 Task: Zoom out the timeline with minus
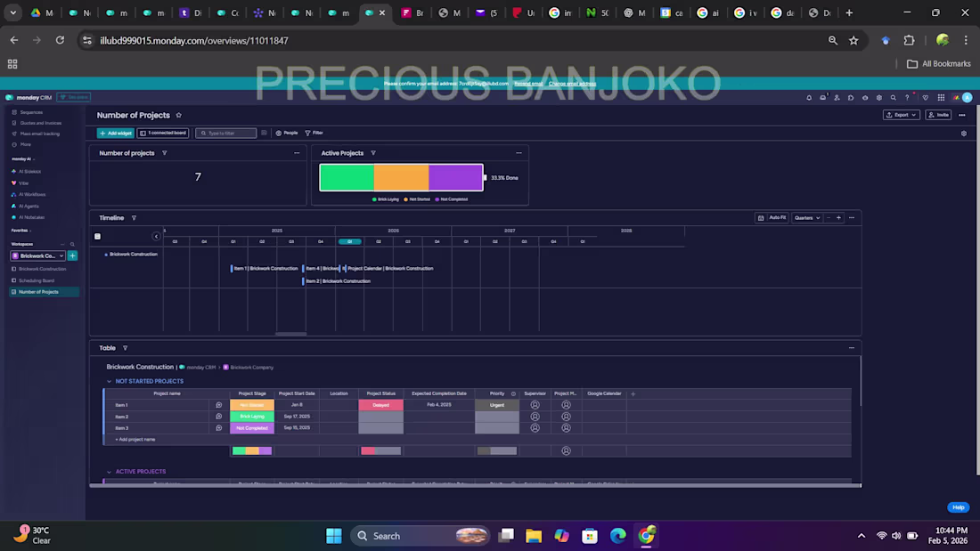point(829,218)
